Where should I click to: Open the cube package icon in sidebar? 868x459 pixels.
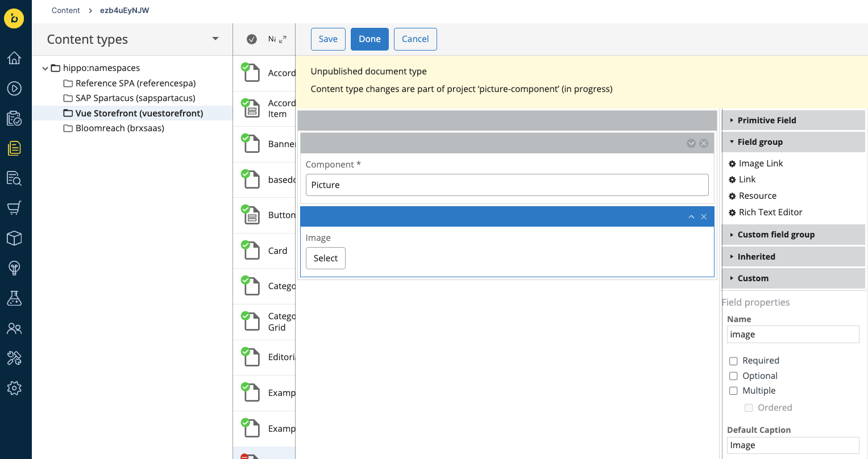point(14,238)
